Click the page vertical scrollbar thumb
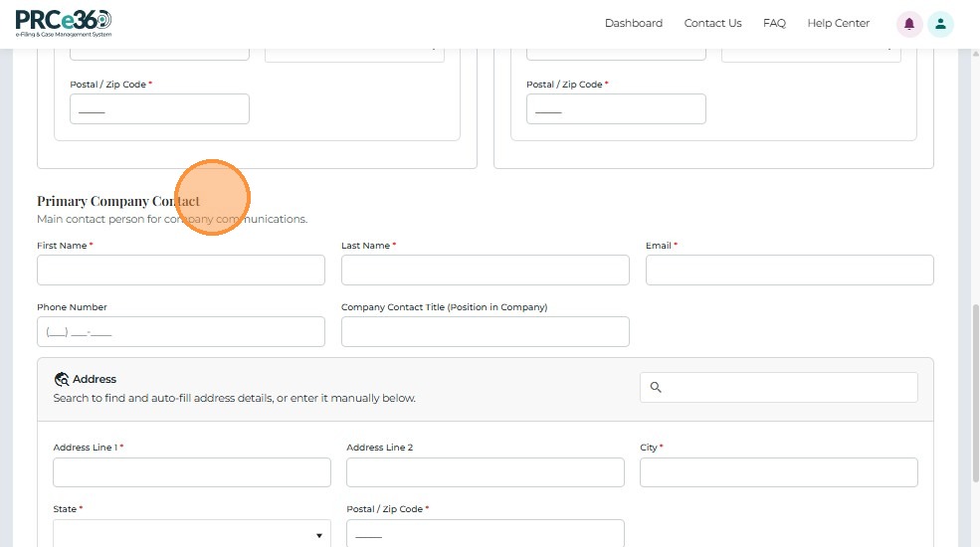Image resolution: width=980 pixels, height=547 pixels. point(975,394)
